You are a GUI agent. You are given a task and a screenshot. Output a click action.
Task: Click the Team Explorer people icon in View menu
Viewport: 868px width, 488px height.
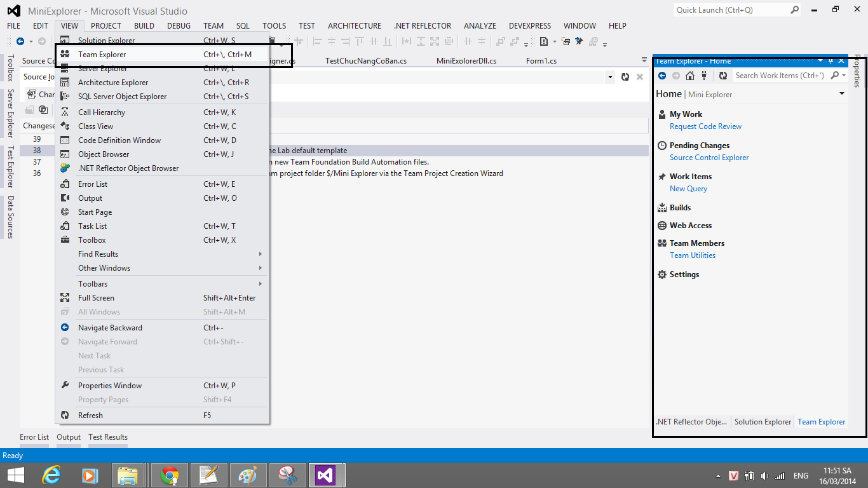pos(65,55)
